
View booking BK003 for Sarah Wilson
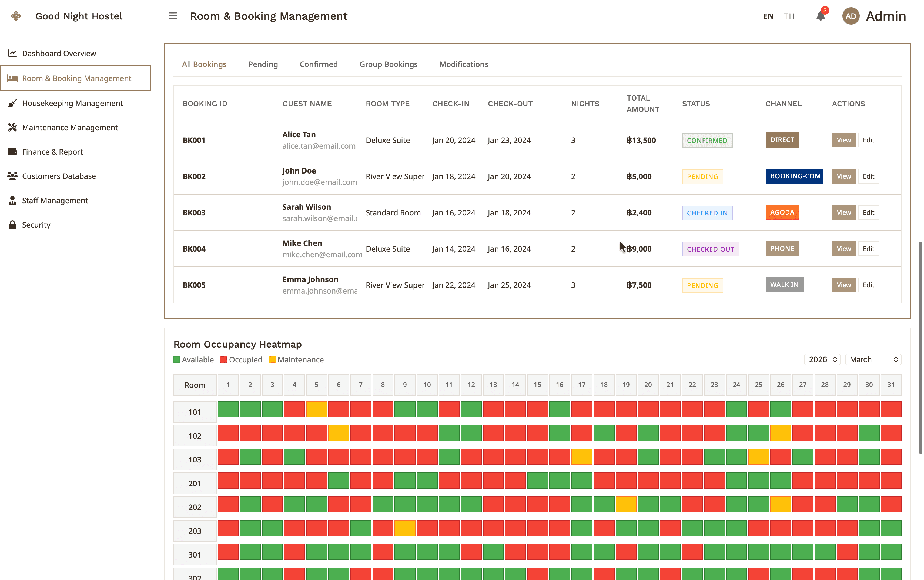[843, 212]
